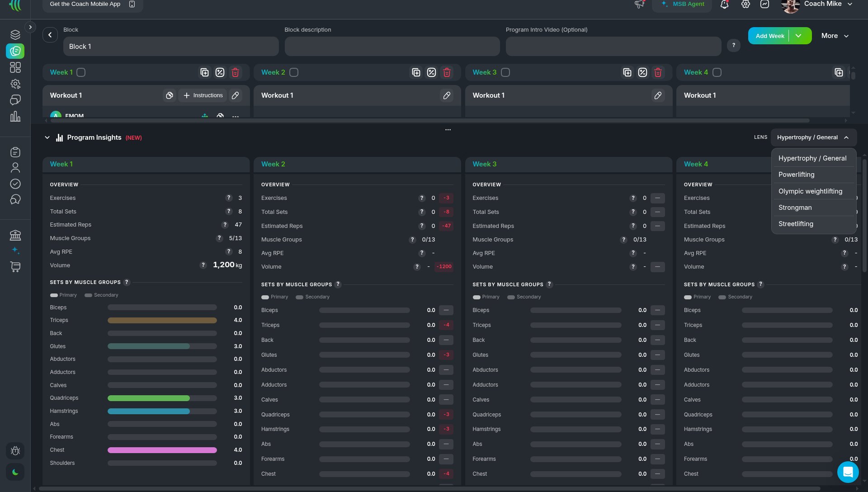This screenshot has height=492, width=868.
Task: Click the duplicate icon for Week 1
Action: 204,72
